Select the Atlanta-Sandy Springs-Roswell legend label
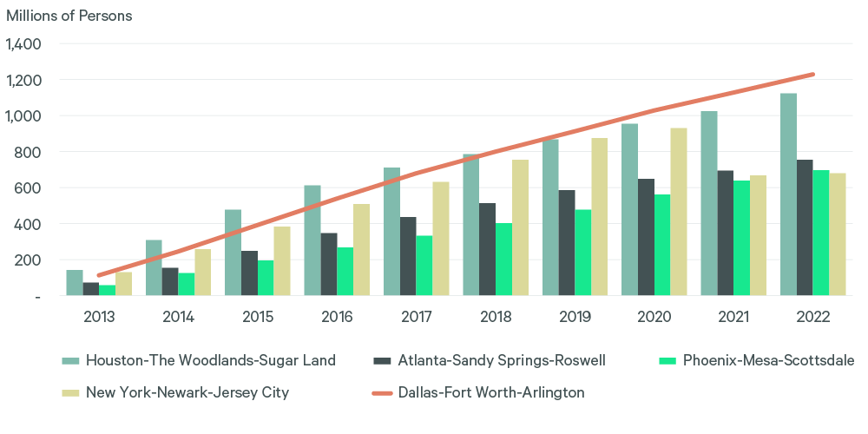868x434 pixels. tap(502, 361)
